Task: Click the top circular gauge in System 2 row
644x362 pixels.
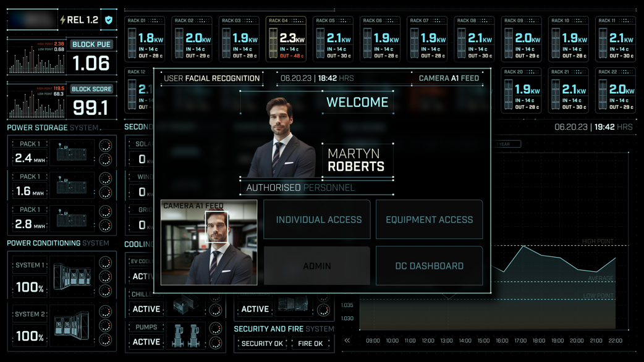Action: pyautogui.click(x=106, y=312)
